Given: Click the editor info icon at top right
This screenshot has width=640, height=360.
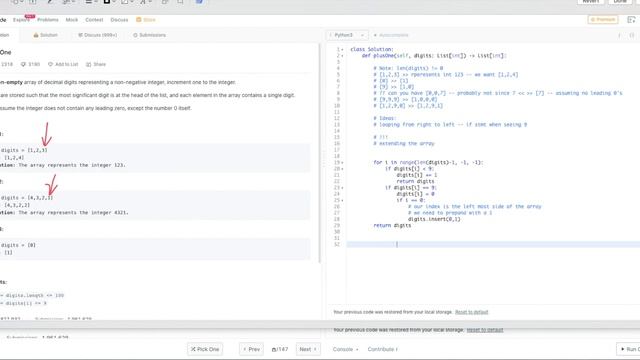Looking at the screenshot, I should coord(619,36).
